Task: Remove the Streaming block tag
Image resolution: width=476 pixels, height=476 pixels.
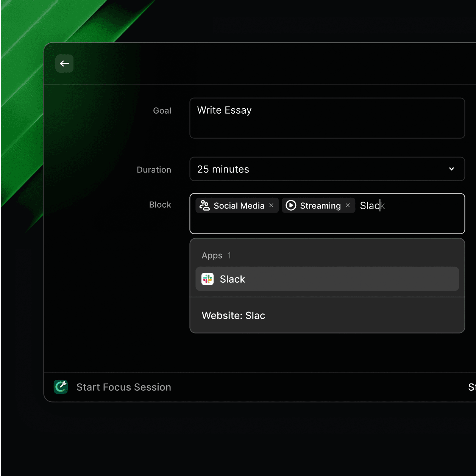Action: click(348, 205)
